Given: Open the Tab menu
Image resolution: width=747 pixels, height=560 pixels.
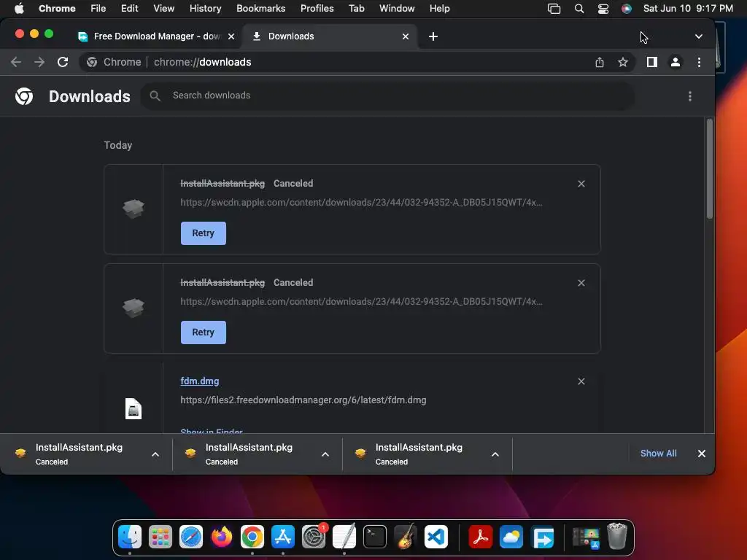Looking at the screenshot, I should [356, 8].
